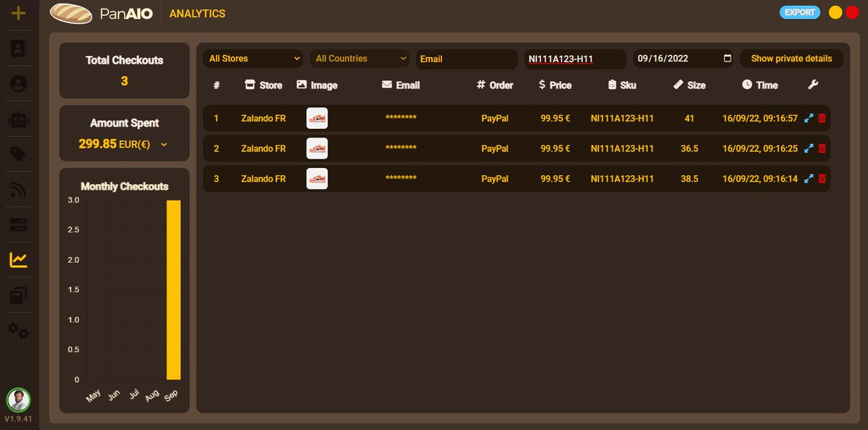This screenshot has width=868, height=430.
Task: Expand the EUR currency selector
Action: (x=164, y=144)
